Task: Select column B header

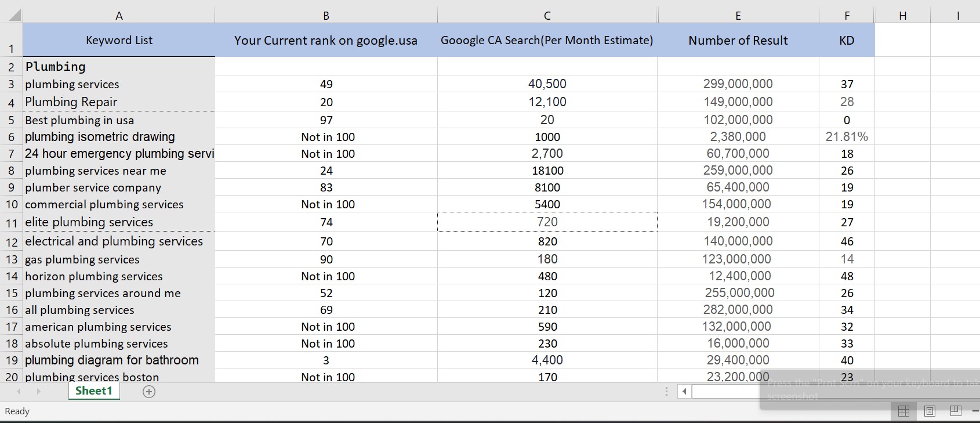Action: click(x=326, y=16)
